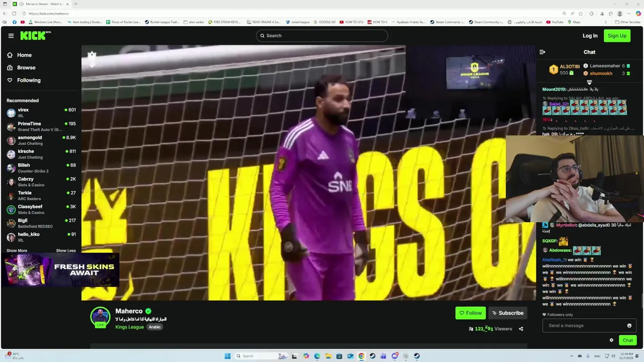Open recommended channel Torkie
This screenshot has height=362, width=644.
click(41, 196)
